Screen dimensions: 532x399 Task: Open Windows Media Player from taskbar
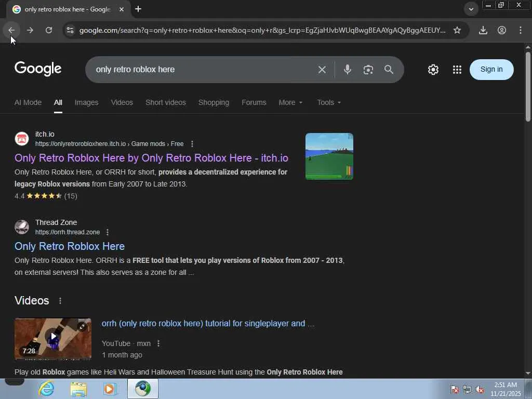(110, 389)
